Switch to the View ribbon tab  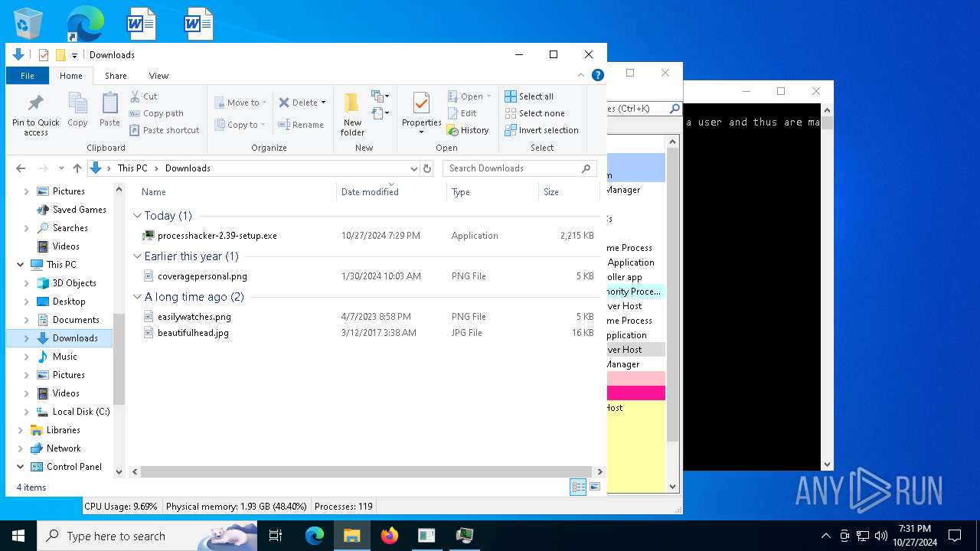158,76
